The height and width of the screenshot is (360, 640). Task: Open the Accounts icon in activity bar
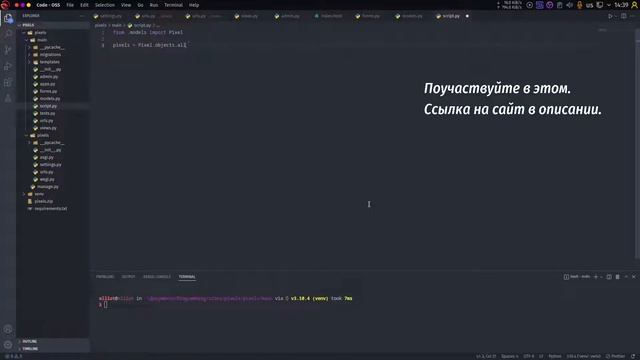[x=8, y=329]
